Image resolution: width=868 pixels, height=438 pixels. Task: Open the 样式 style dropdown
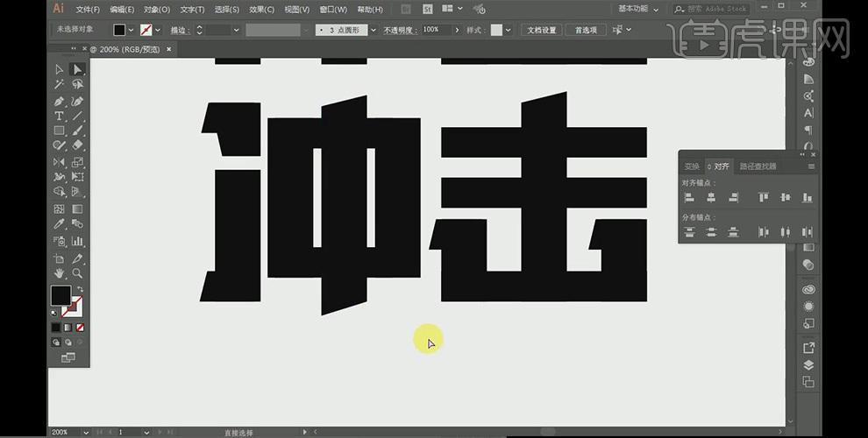coord(509,30)
